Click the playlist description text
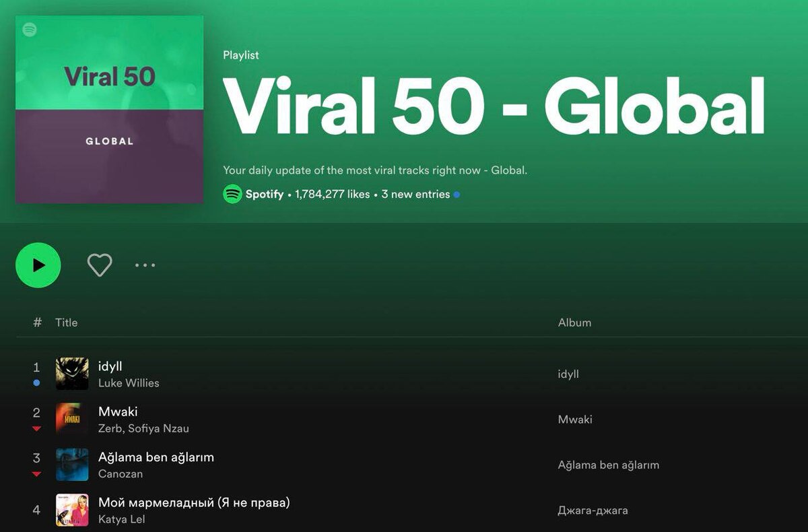The image size is (808, 532). click(x=375, y=170)
